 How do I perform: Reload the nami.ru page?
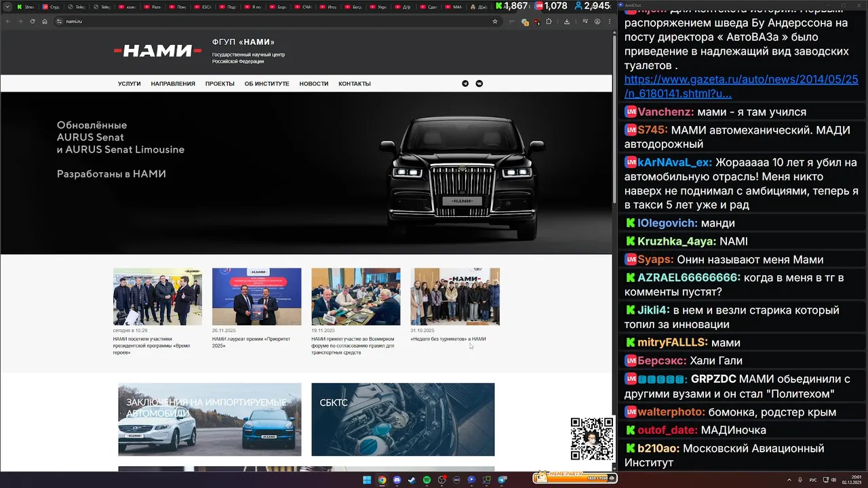click(32, 21)
